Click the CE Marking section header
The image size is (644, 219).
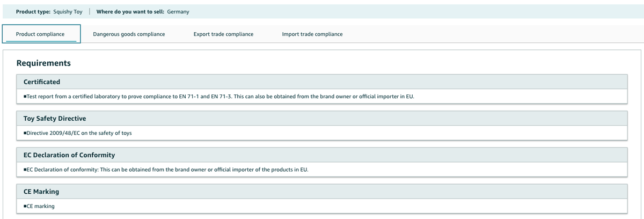(41, 192)
